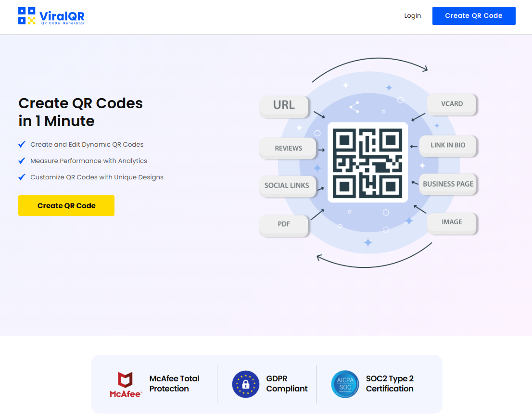The image size is (532, 415).
Task: Click the Create QR Codes in 1 Minute heading
Action: (80, 112)
